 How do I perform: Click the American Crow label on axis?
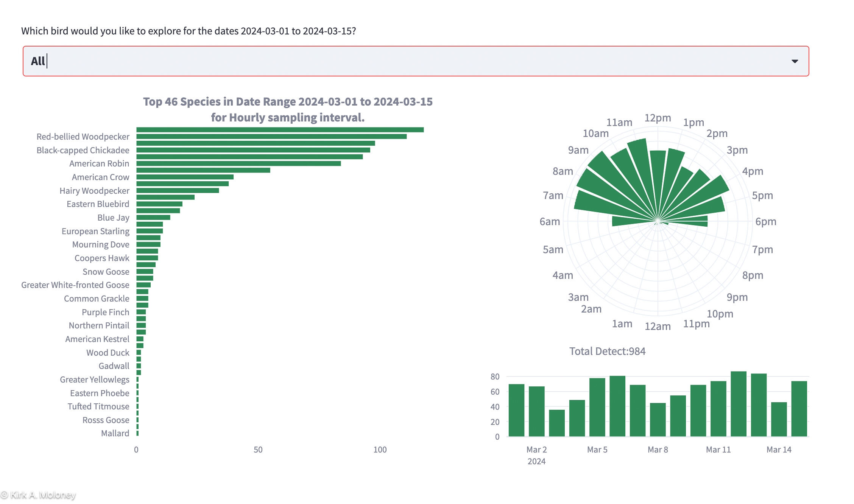(100, 177)
